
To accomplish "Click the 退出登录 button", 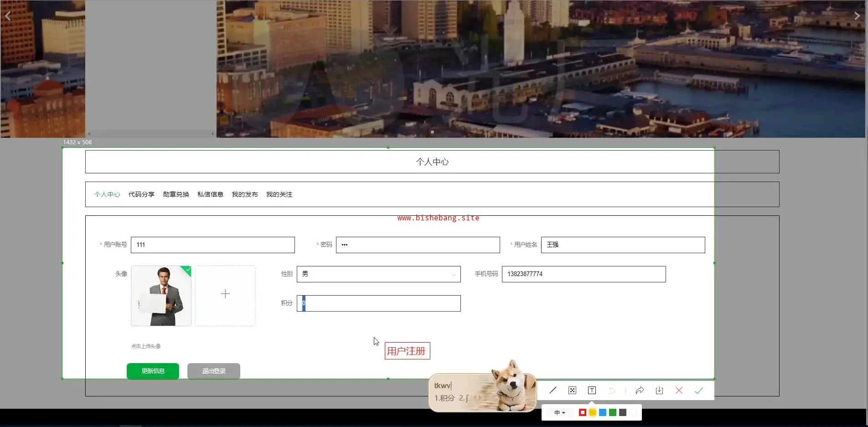I will coord(214,371).
